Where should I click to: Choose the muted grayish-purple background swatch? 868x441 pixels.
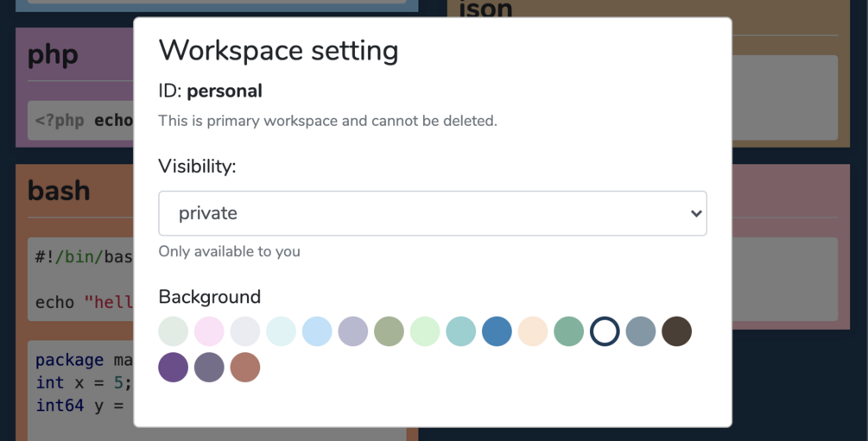pos(209,368)
